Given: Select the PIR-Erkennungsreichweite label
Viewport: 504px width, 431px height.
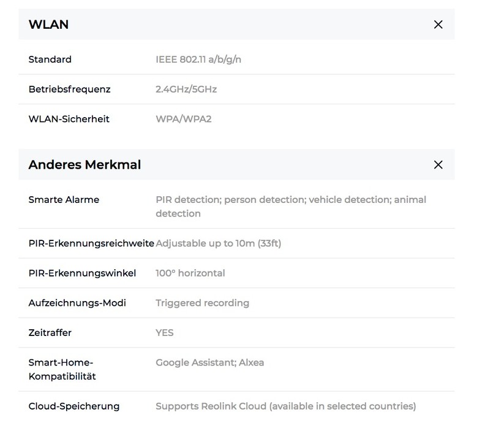Looking at the screenshot, I should [91, 243].
